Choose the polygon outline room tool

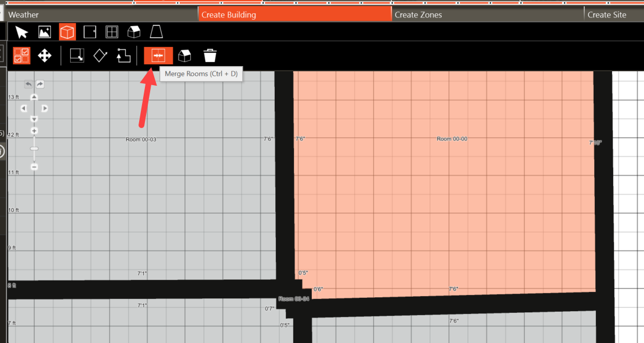[x=123, y=56]
